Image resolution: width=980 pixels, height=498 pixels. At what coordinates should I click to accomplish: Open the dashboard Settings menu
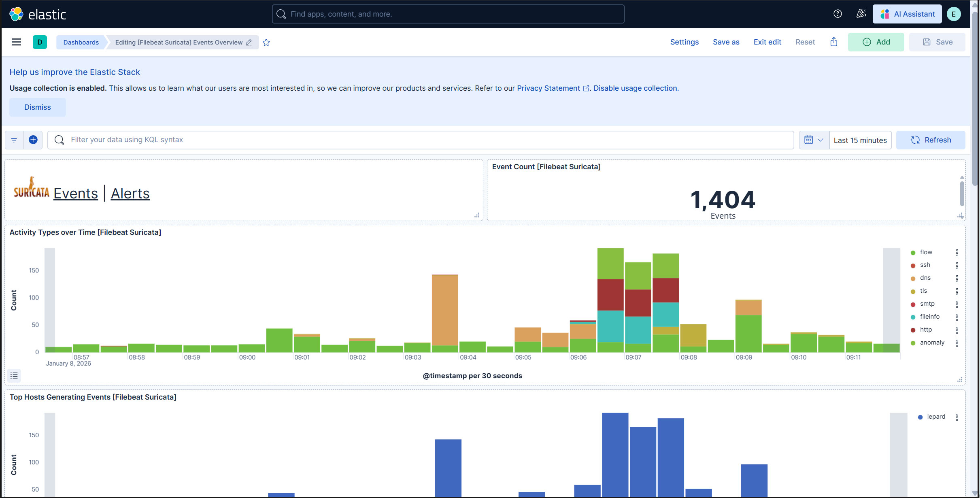[684, 42]
